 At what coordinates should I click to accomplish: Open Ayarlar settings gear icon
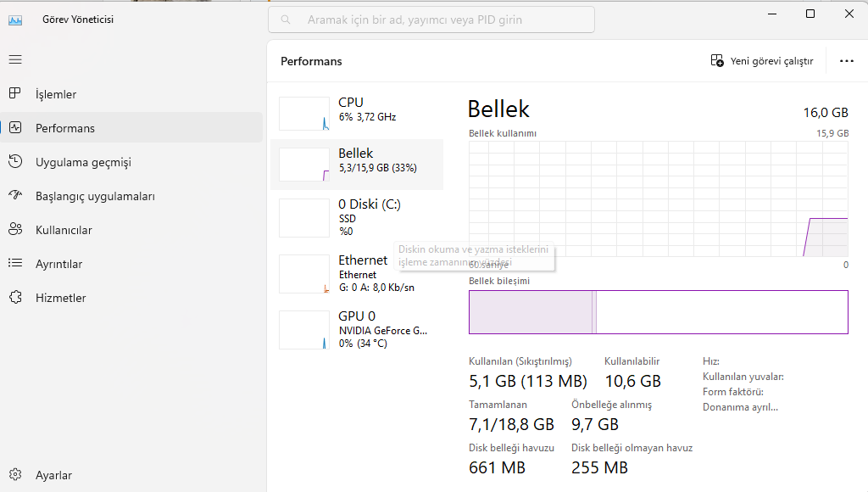click(15, 475)
